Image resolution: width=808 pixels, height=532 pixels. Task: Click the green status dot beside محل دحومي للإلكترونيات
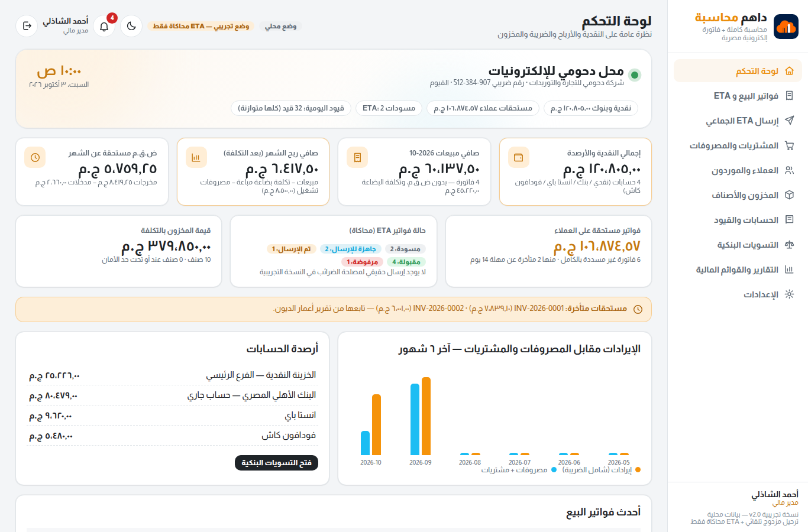(635, 74)
